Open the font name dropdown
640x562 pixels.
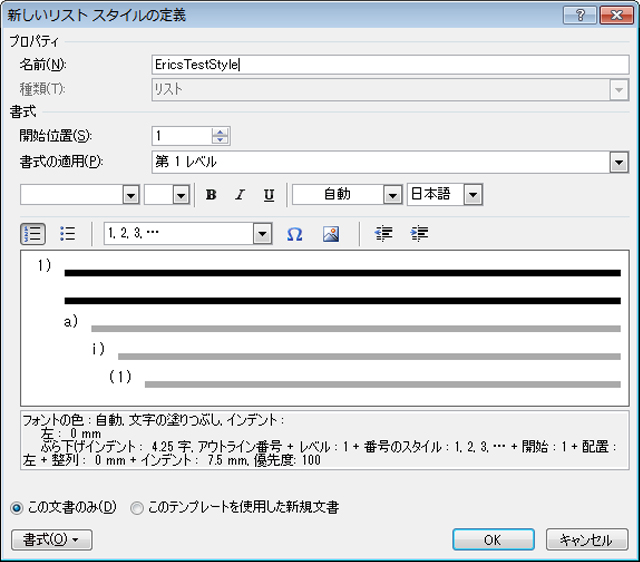[x=131, y=195]
